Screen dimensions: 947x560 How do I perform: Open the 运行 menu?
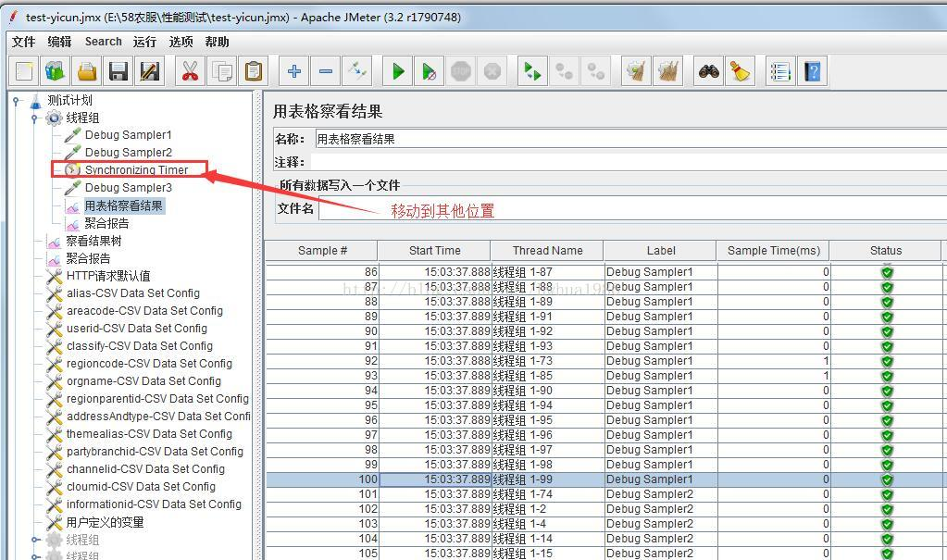[144, 42]
